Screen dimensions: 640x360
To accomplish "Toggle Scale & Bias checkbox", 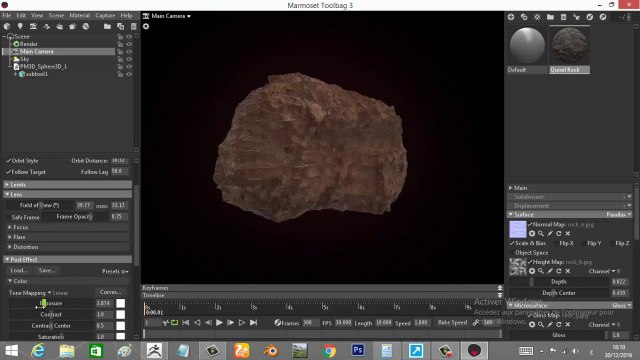I will (512, 243).
